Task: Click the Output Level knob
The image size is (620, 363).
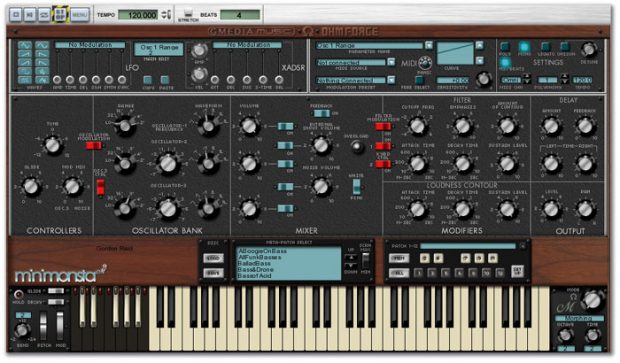Action: [551, 209]
